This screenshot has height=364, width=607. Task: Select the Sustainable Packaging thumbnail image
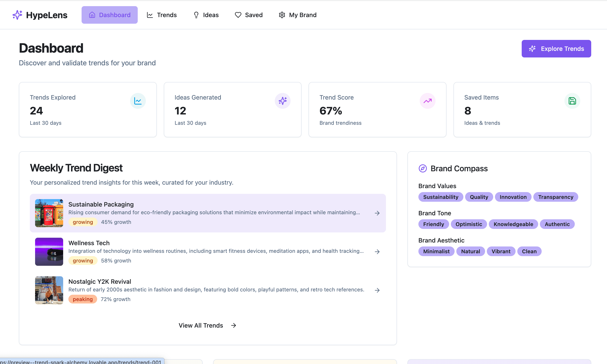coord(49,213)
